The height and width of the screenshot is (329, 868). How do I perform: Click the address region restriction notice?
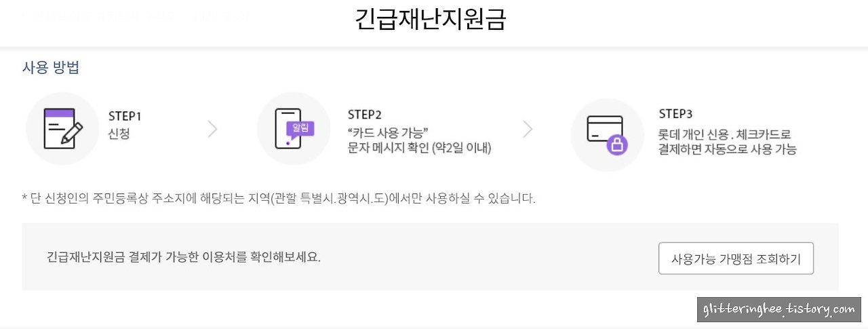click(279, 199)
